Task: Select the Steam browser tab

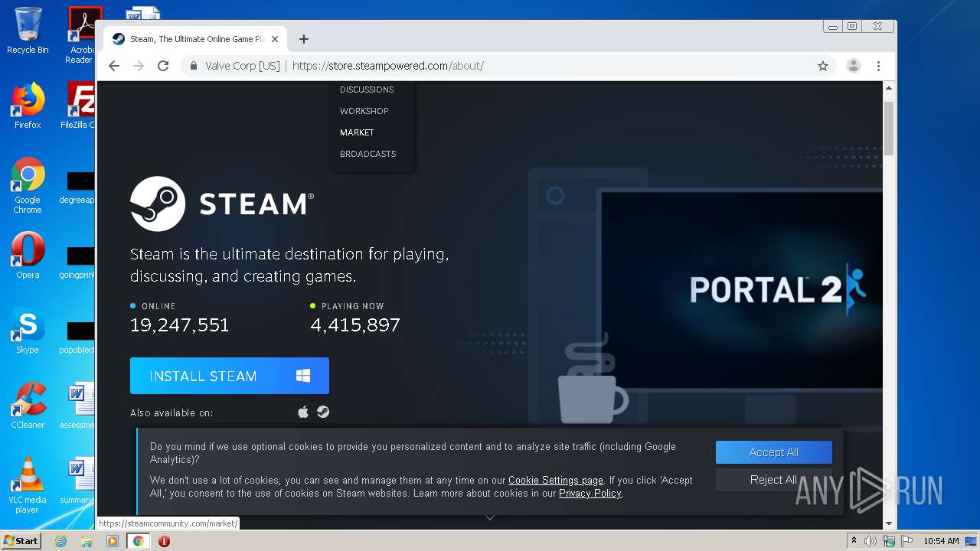Action: pyautogui.click(x=196, y=39)
